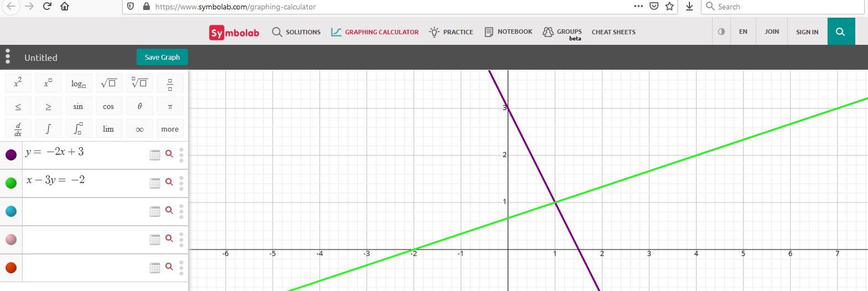Image resolution: width=868 pixels, height=291 pixels.
Task: Open the Notebook menu item
Action: click(509, 32)
